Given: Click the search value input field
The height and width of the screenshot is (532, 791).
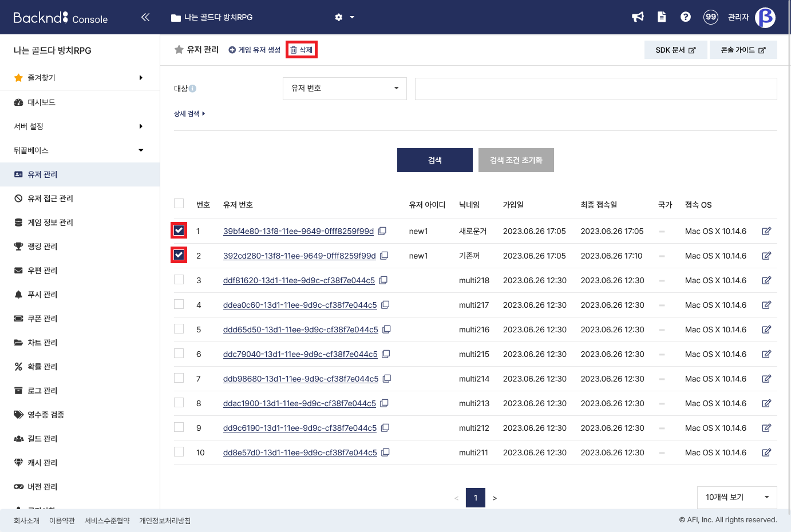Looking at the screenshot, I should [596, 89].
